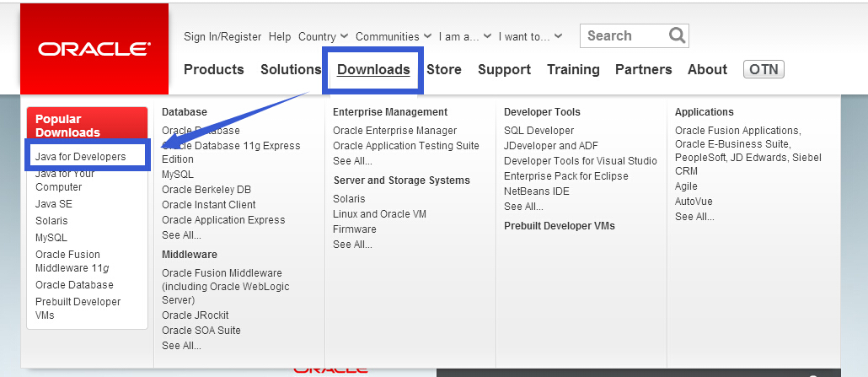Screen dimensions: 868x377
Task: Open Solaris under Server and Storage Systems
Action: (349, 198)
